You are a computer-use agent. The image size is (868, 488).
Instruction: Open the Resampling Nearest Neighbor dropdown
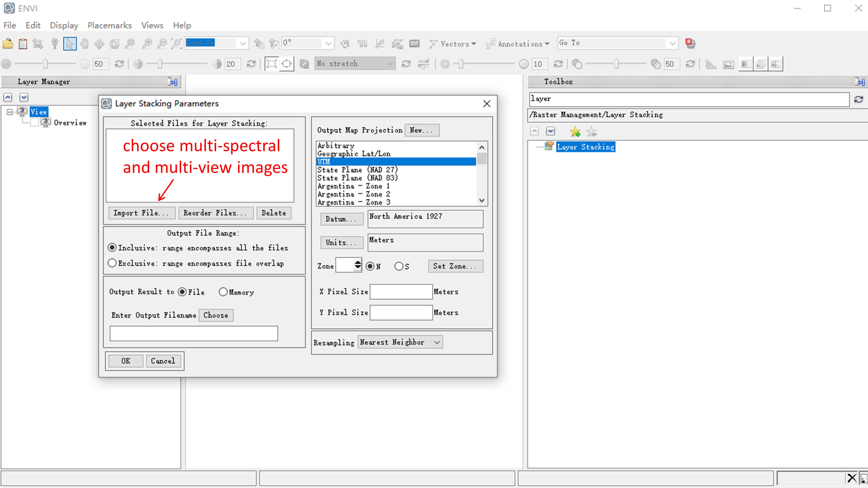point(437,342)
